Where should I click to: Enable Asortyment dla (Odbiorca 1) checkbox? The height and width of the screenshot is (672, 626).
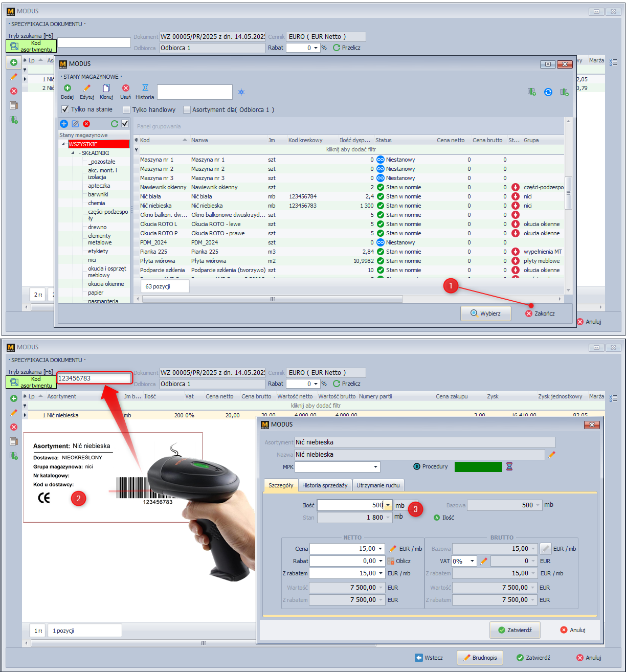[x=187, y=109]
